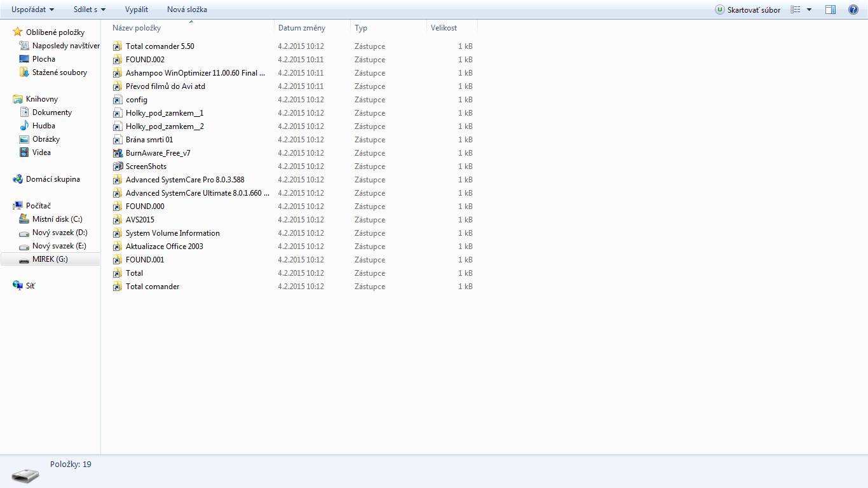Open the Uspořádat dropdown menu
The image size is (868, 488).
click(32, 10)
